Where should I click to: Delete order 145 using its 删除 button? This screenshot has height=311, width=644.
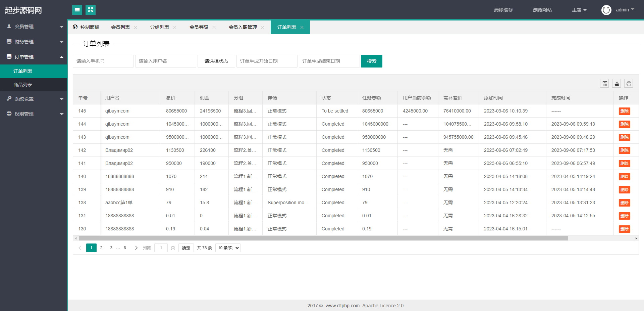tap(624, 111)
